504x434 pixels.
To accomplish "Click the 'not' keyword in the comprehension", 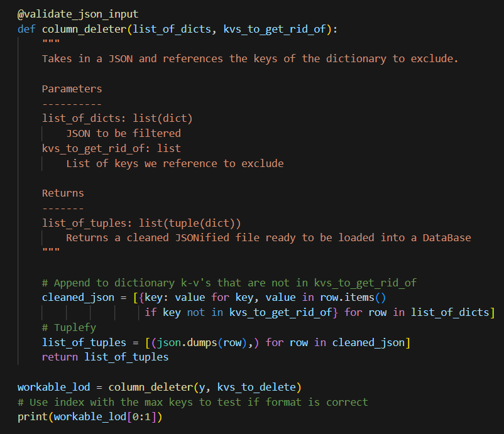I will pyautogui.click(x=196, y=312).
